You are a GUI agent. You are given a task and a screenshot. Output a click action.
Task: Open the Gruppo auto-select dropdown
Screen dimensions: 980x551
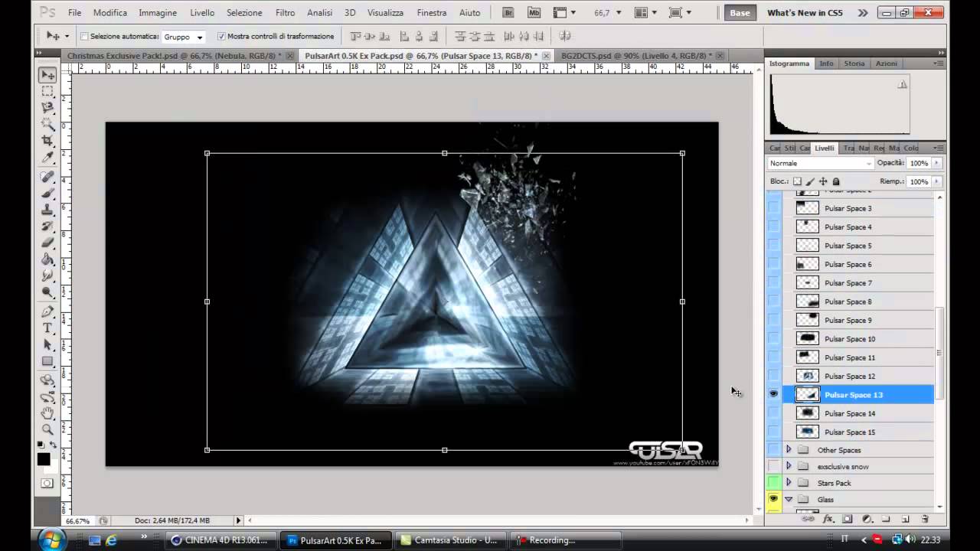coord(184,37)
